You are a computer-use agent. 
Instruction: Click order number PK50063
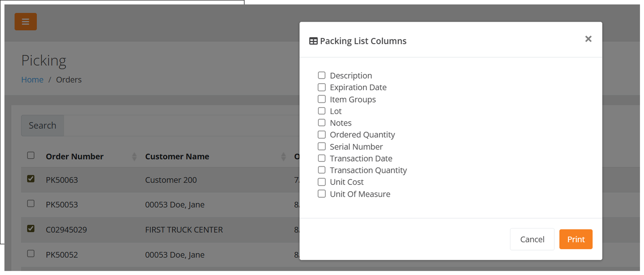point(62,180)
